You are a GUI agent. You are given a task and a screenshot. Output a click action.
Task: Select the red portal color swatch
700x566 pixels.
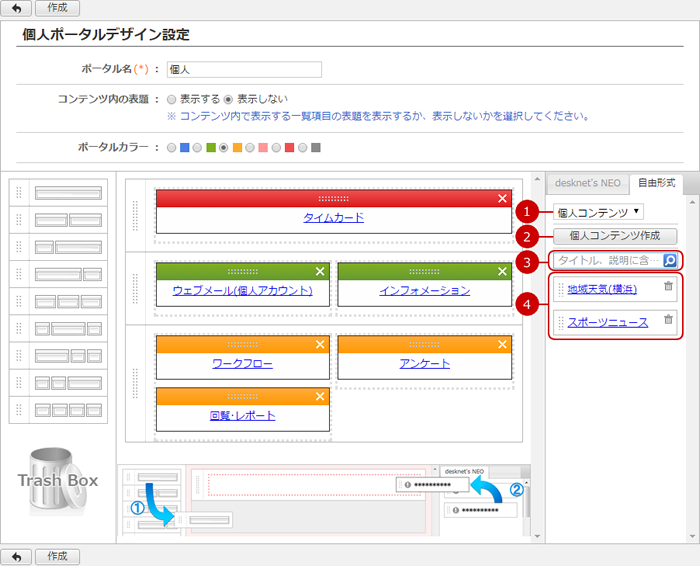[290, 148]
